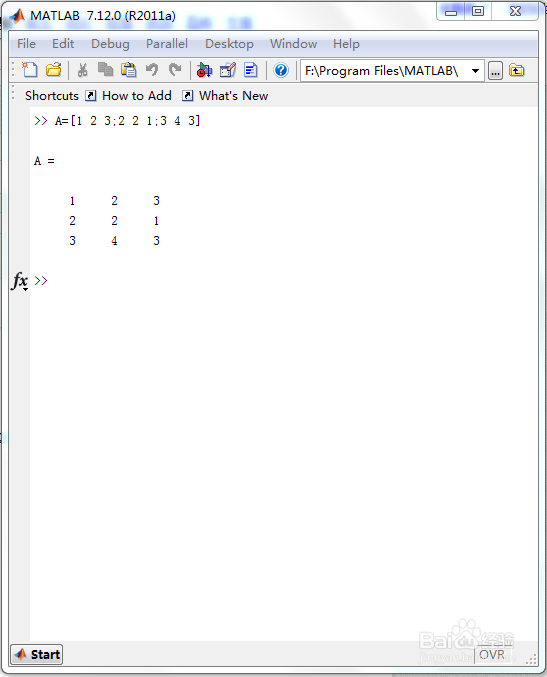Click the Shortcuts label

[52, 95]
